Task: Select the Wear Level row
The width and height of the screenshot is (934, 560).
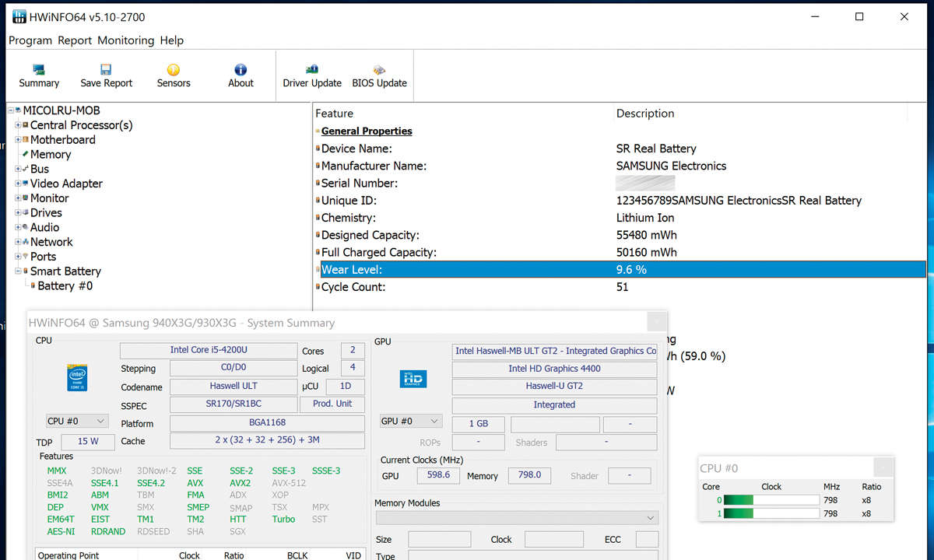Action: pos(620,270)
